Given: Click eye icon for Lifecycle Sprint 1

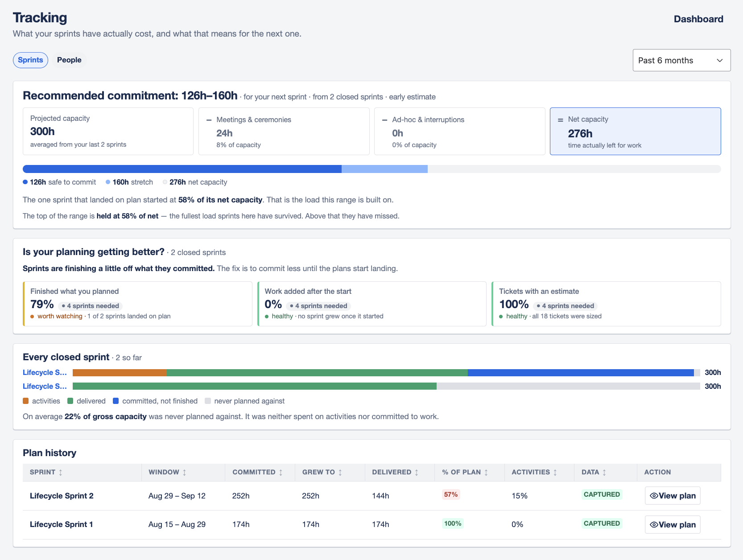Looking at the screenshot, I should [654, 525].
